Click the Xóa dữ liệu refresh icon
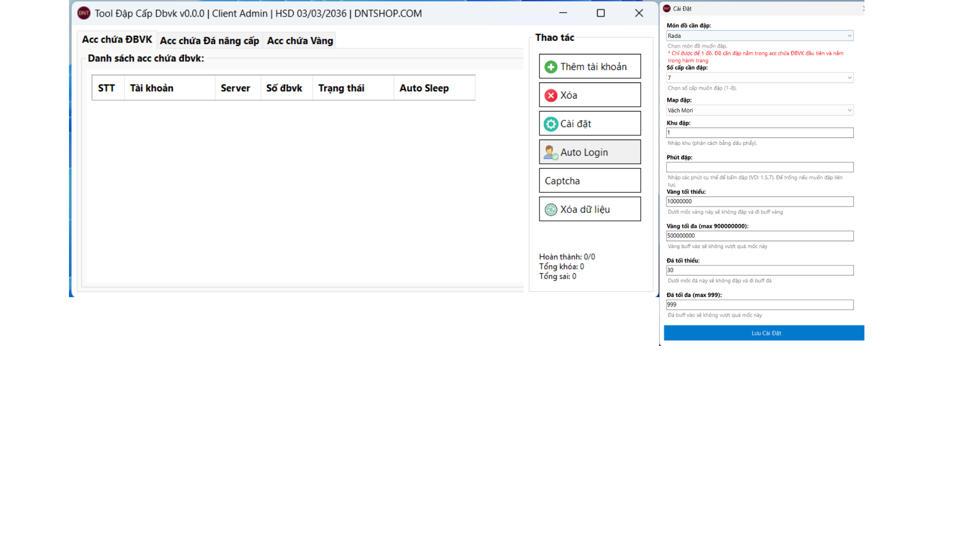The height and width of the screenshot is (560, 955). click(x=550, y=209)
